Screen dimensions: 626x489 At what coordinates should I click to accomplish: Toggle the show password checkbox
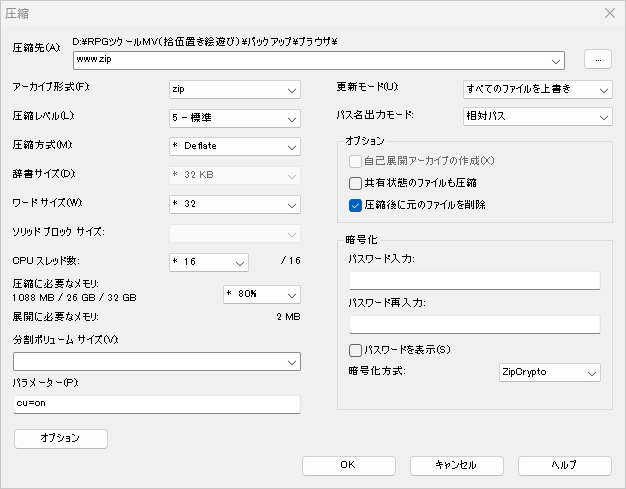355,350
